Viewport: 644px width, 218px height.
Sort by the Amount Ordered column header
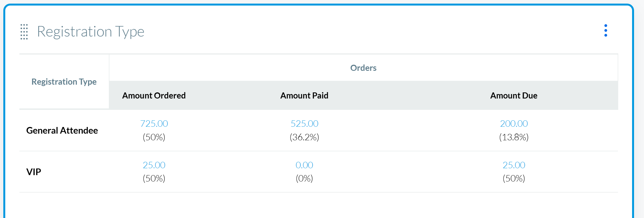click(154, 95)
